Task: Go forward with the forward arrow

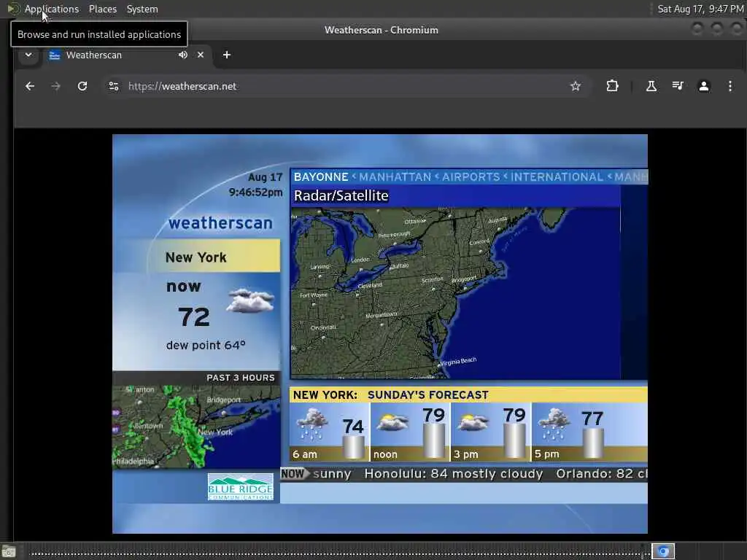Action: point(55,86)
